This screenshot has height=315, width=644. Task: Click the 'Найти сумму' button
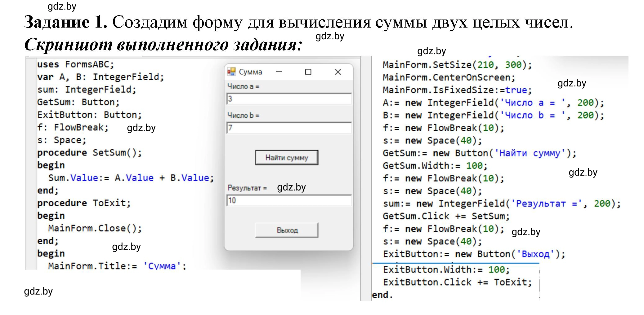[x=287, y=158]
